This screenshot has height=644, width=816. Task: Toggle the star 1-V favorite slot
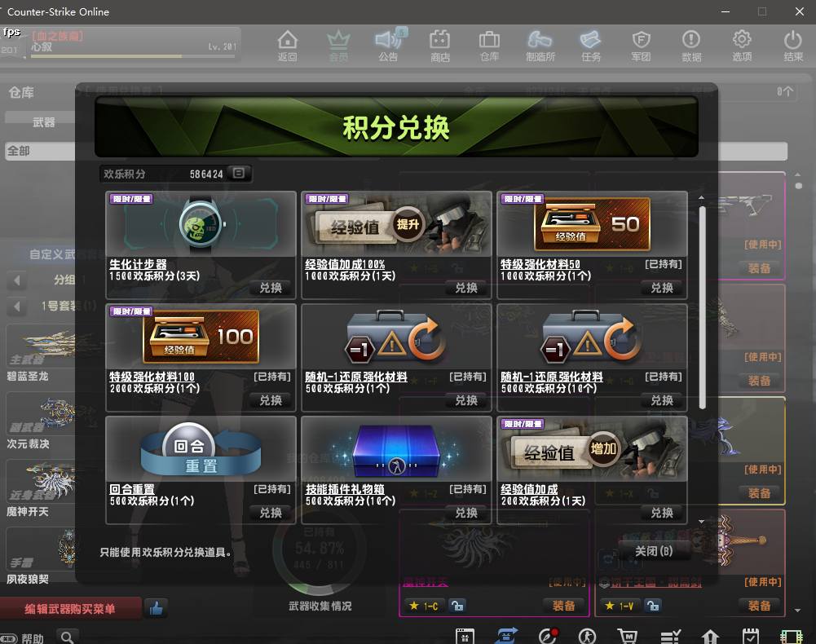click(x=620, y=606)
